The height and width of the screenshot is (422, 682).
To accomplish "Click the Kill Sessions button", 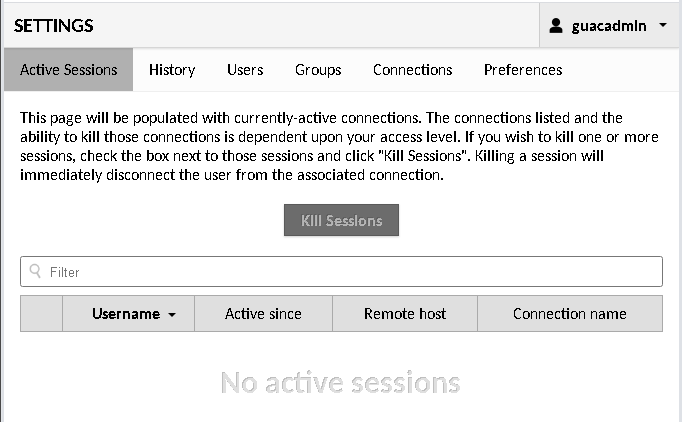I will pos(341,220).
